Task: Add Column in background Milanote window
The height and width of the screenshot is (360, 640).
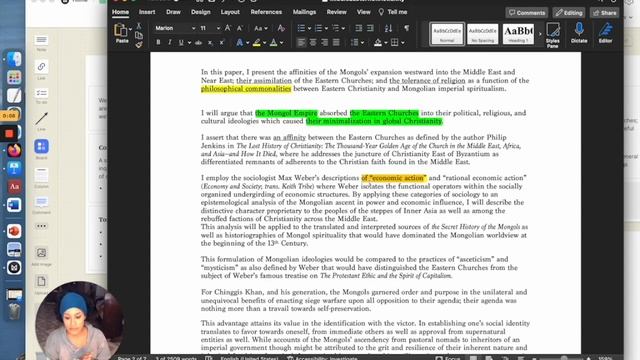Action: point(41,178)
